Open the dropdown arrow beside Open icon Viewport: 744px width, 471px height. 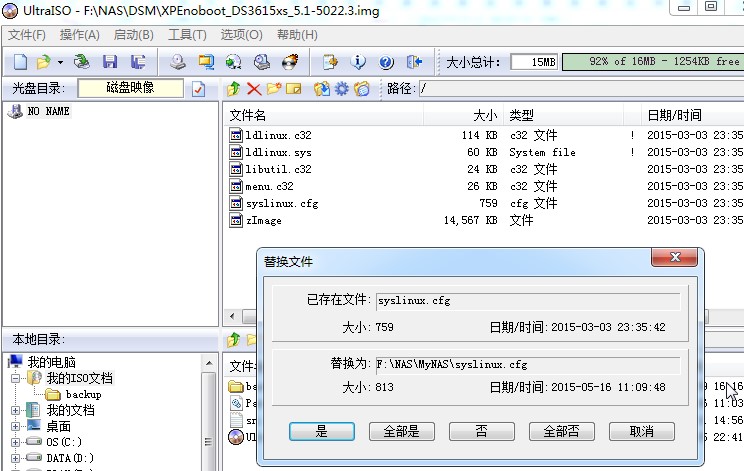[60, 62]
